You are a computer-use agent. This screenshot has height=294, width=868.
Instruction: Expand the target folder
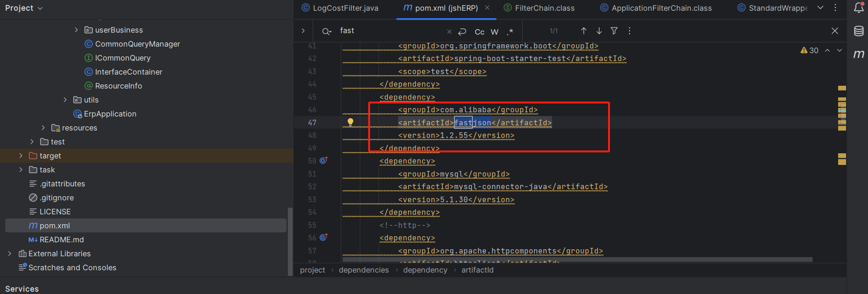click(x=21, y=156)
